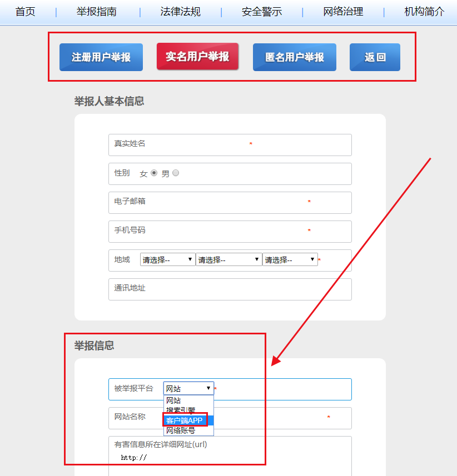
Task: Open the 举报指南 menu item
Action: pos(96,12)
